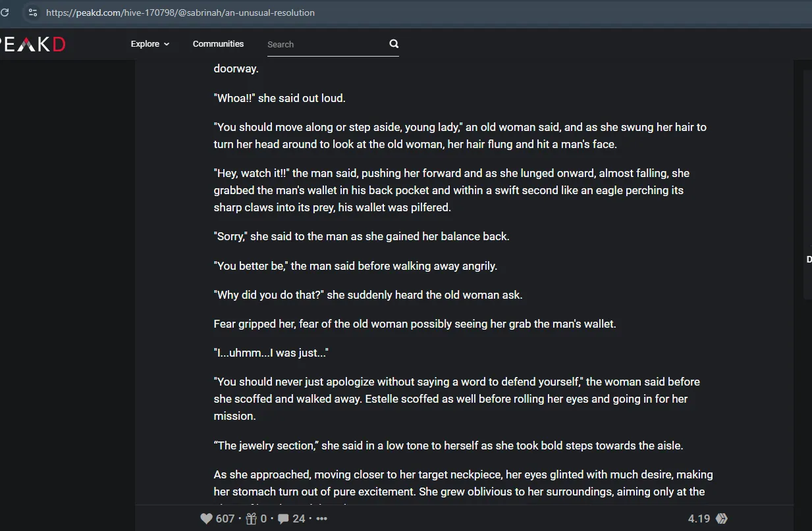The width and height of the screenshot is (812, 531).
Task: Click the tips count of 0
Action: click(x=263, y=518)
